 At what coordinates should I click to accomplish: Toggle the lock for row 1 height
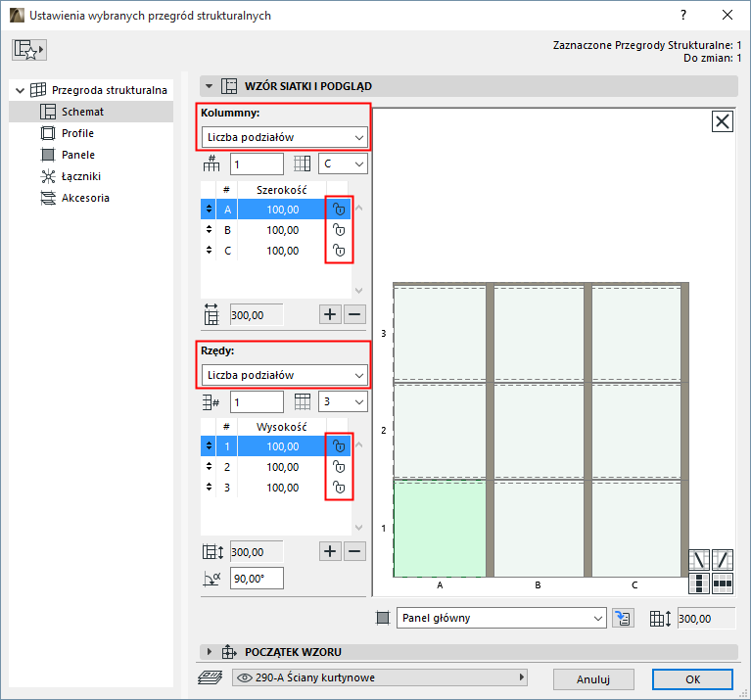(339, 446)
